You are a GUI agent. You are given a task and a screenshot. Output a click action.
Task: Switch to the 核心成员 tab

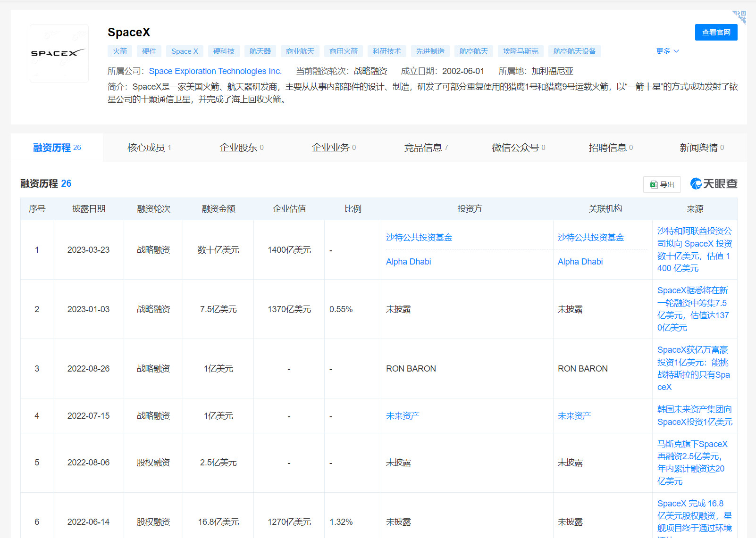[x=149, y=148]
